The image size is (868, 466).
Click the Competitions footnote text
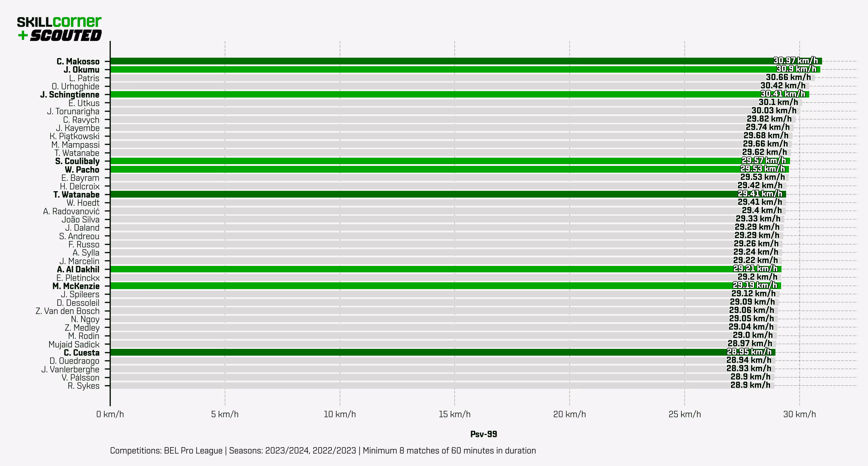[323, 451]
